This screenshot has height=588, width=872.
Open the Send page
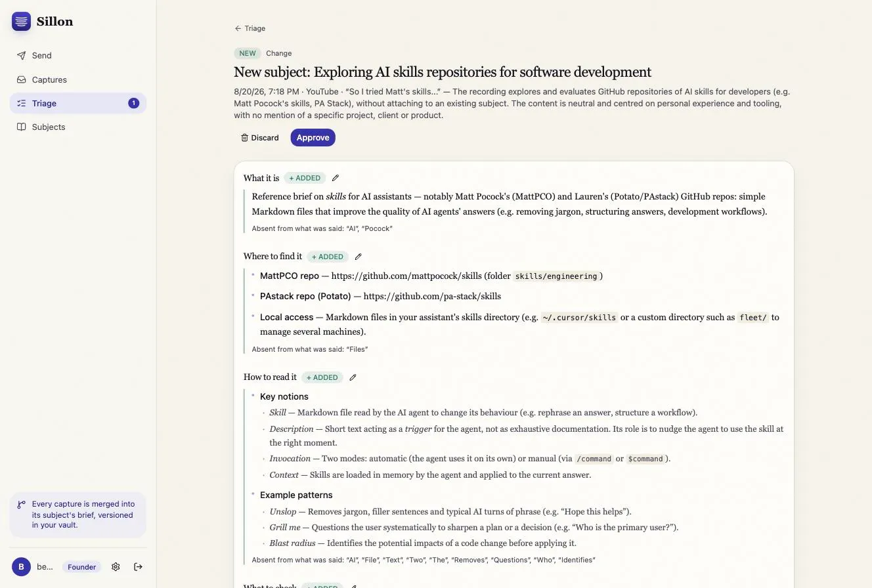point(78,56)
